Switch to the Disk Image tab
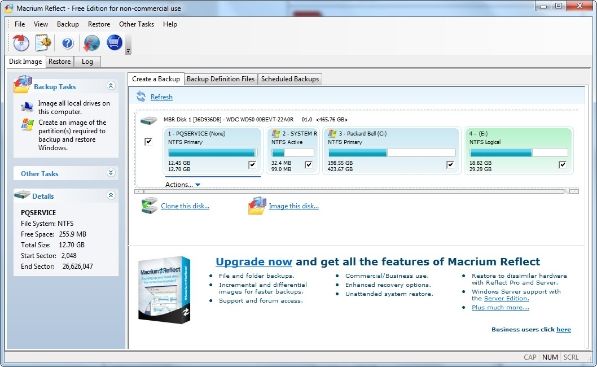597x367 pixels. click(x=25, y=61)
